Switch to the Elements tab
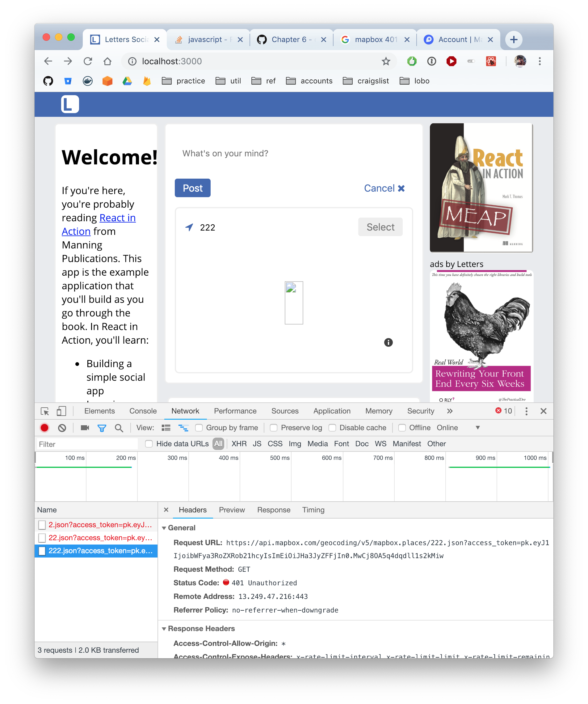 [99, 411]
